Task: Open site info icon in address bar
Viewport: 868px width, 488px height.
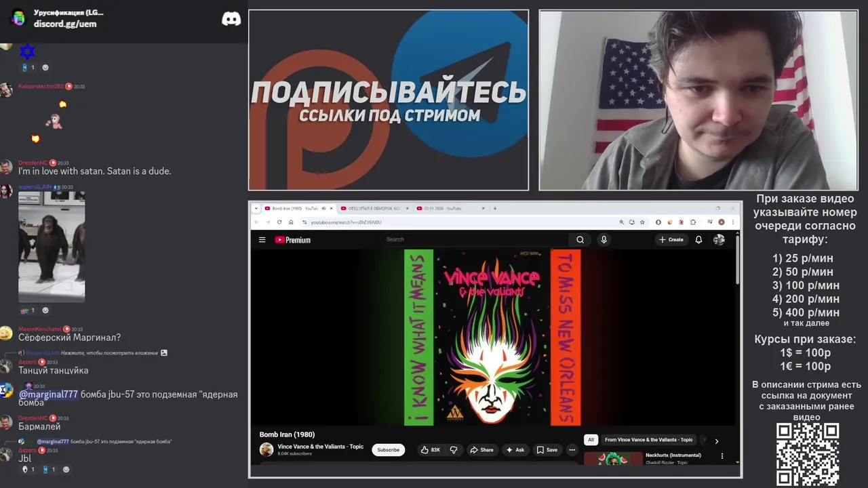Action: point(304,222)
